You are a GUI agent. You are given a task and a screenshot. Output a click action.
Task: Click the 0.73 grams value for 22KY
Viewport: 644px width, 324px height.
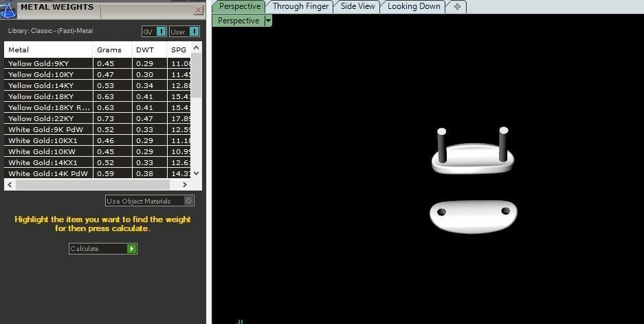pos(106,118)
